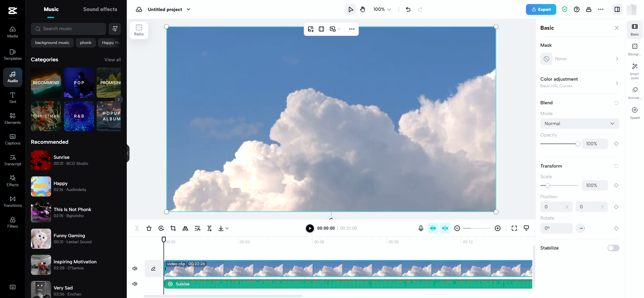The width and height of the screenshot is (644, 298).
Task: Click the crop tool in timeline toolbar
Action: [x=173, y=228]
